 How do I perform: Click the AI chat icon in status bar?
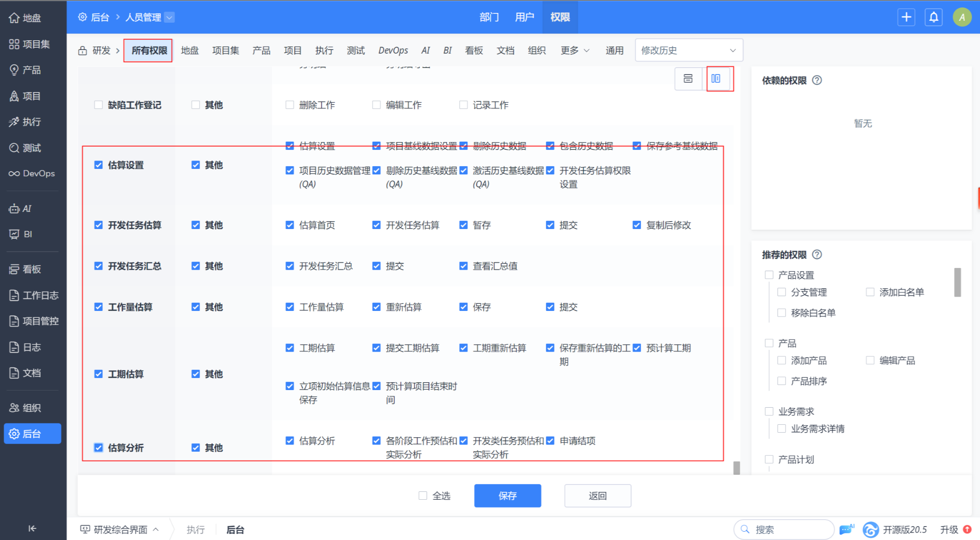pyautogui.click(x=846, y=529)
